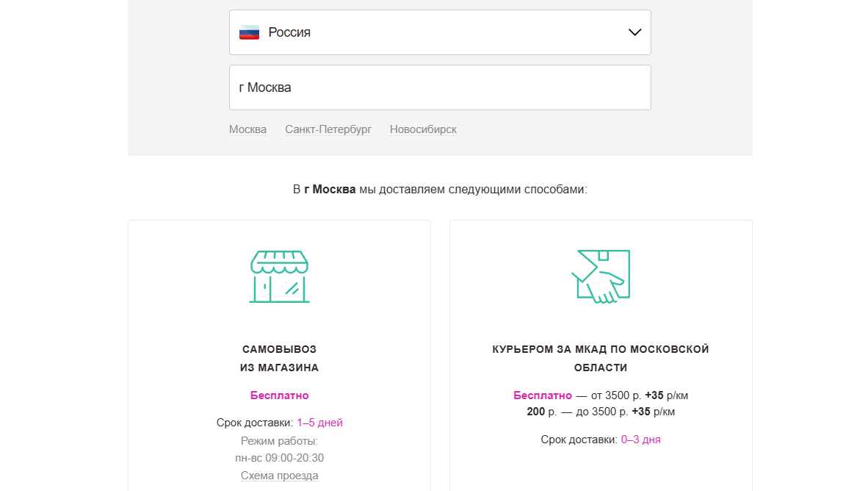Expand the country selection list

coord(440,32)
